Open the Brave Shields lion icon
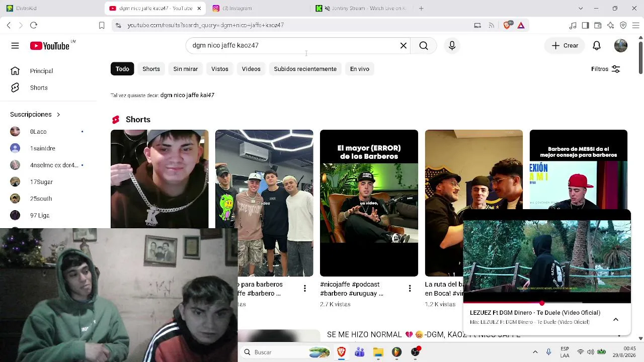 click(x=508, y=25)
